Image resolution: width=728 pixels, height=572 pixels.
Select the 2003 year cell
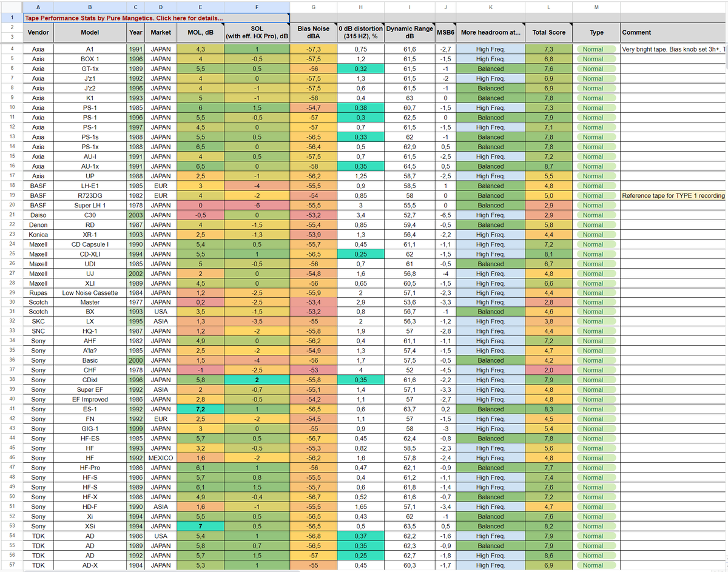click(x=136, y=215)
